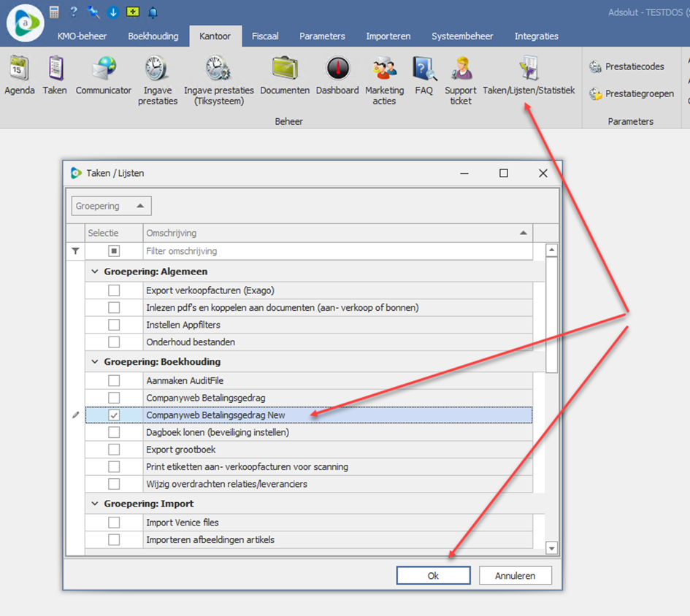690x616 pixels.
Task: Open the Communicator globe icon
Action: [104, 68]
